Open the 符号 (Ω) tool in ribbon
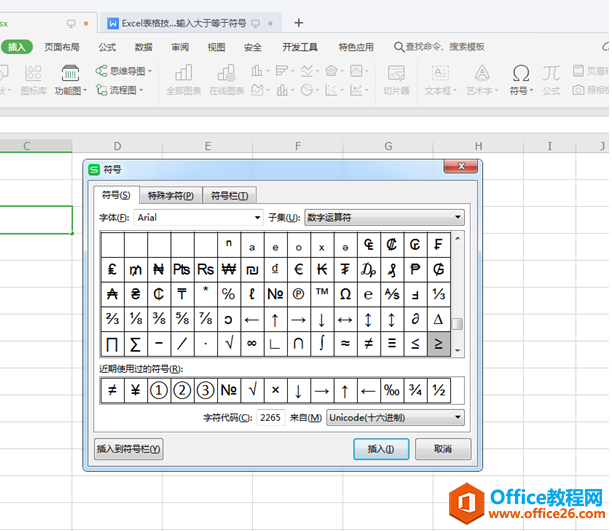Screen dimensions: 612x531 pos(520,78)
